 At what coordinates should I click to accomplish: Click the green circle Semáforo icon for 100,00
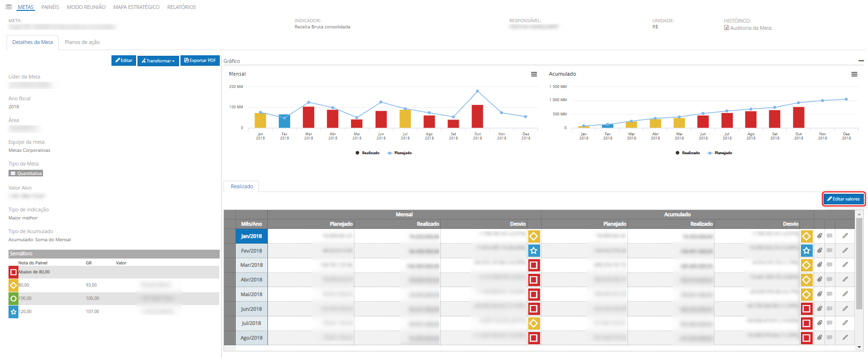click(x=13, y=298)
